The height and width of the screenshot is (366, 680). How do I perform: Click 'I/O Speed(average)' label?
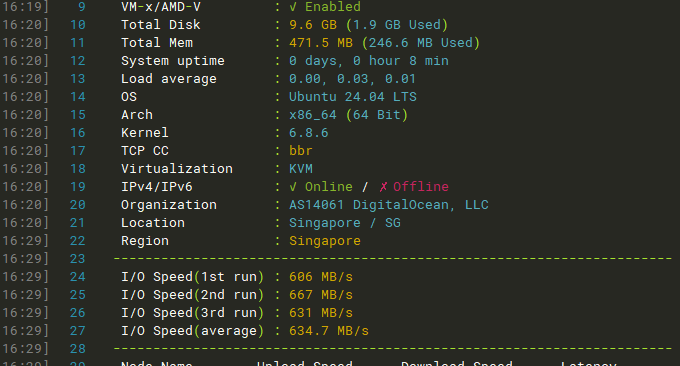[x=192, y=331]
